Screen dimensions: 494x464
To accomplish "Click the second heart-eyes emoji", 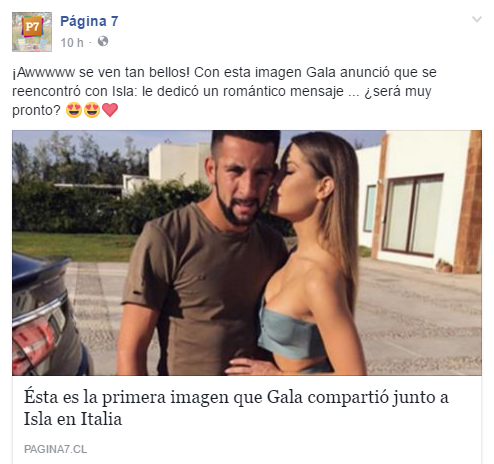I will (x=92, y=110).
